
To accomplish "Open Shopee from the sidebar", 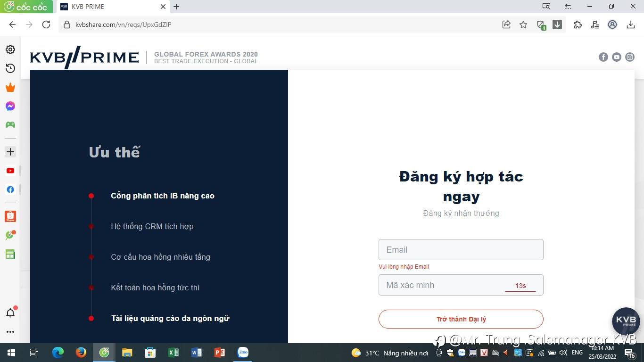I will tap(10, 216).
